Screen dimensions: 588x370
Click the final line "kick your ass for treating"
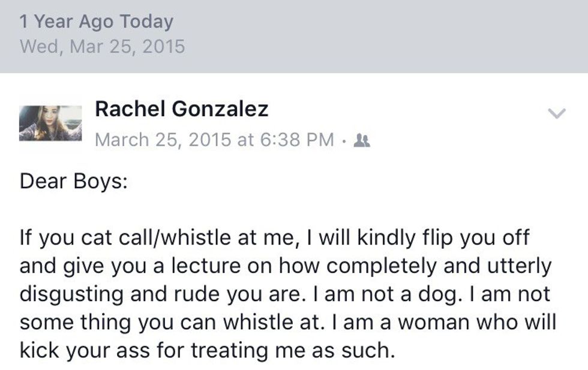tap(208, 350)
